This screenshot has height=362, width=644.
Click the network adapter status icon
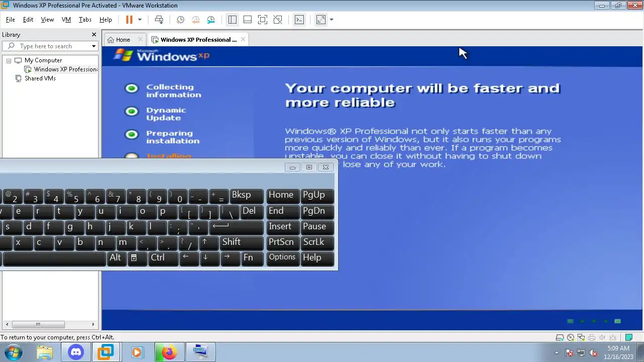coord(581,337)
